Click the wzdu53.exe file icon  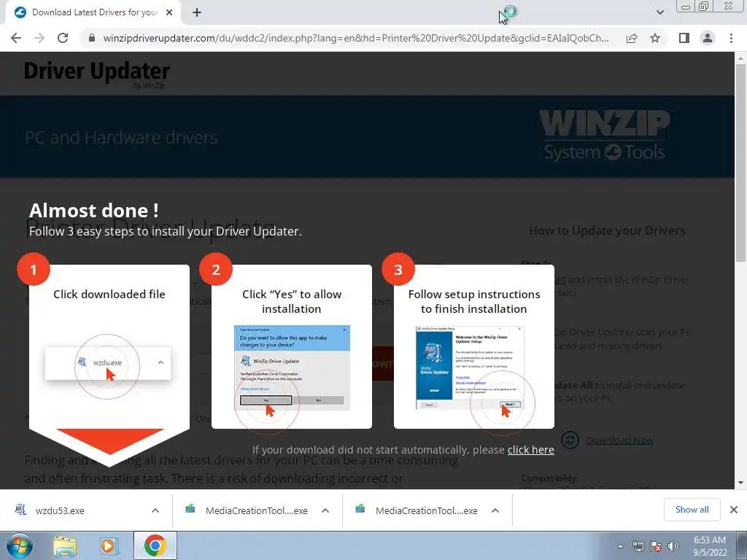pos(20,510)
